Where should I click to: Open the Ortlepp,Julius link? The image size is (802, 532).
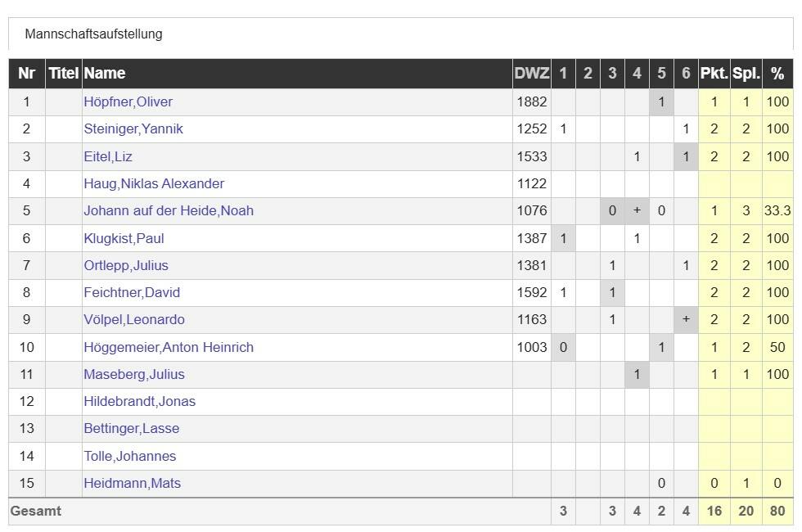(125, 265)
